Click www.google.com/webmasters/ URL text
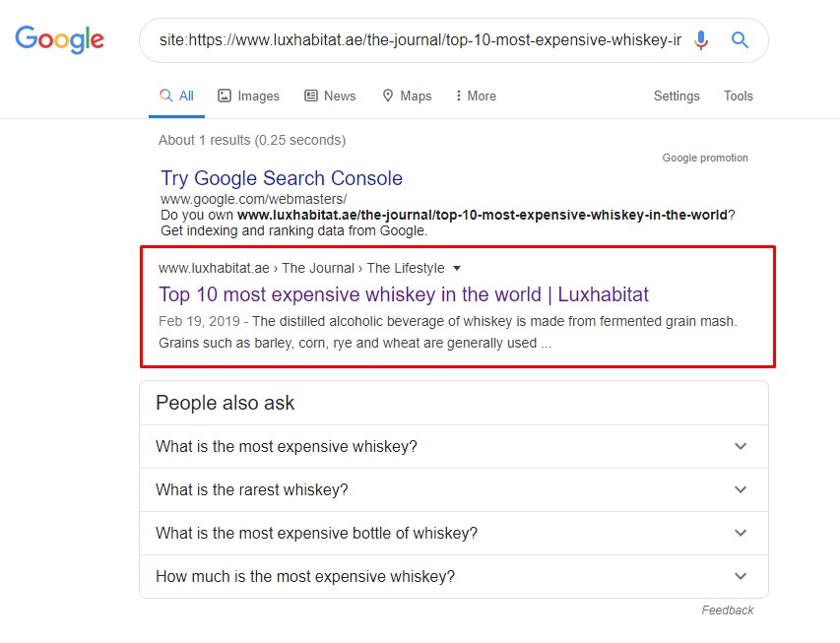This screenshot has width=840, height=643. pos(253,199)
